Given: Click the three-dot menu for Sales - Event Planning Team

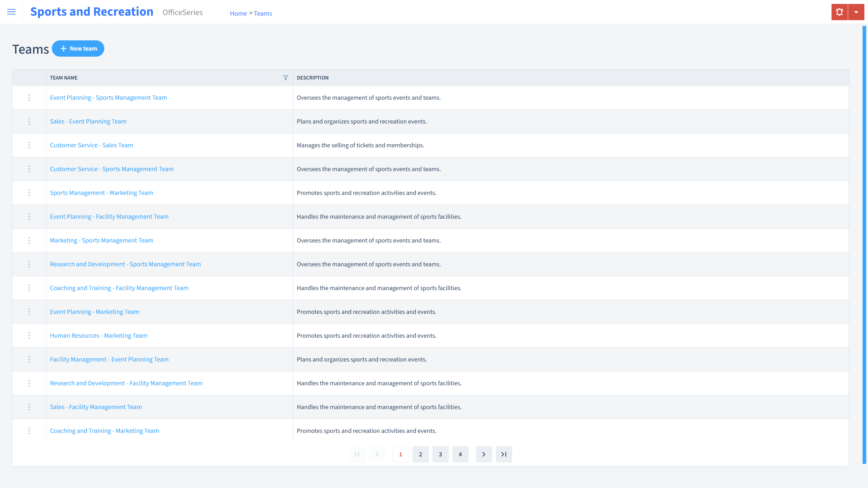Looking at the screenshot, I should click(29, 121).
